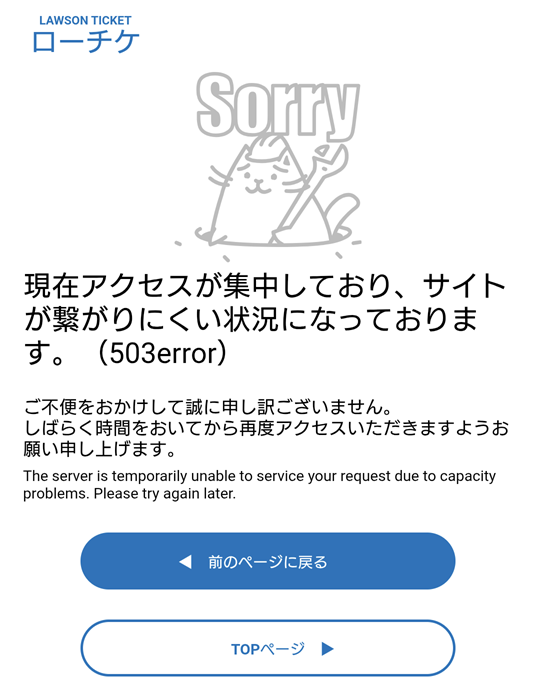Viewport: 538px width, 694px height.
Task: Click the TOPページ label text
Action: tap(268, 649)
